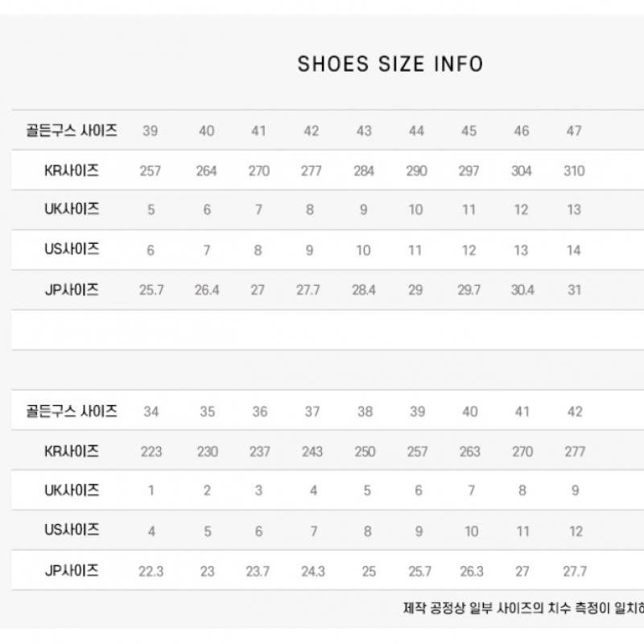Select the KR size 223 value

click(x=151, y=452)
